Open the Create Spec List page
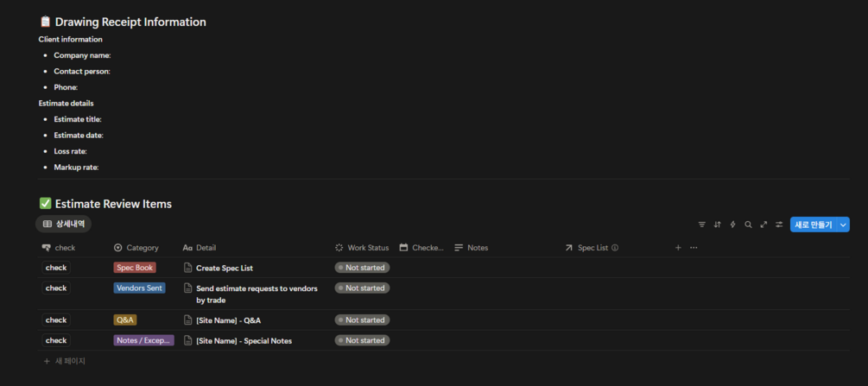Screen dimensions: 868x386 225,268
